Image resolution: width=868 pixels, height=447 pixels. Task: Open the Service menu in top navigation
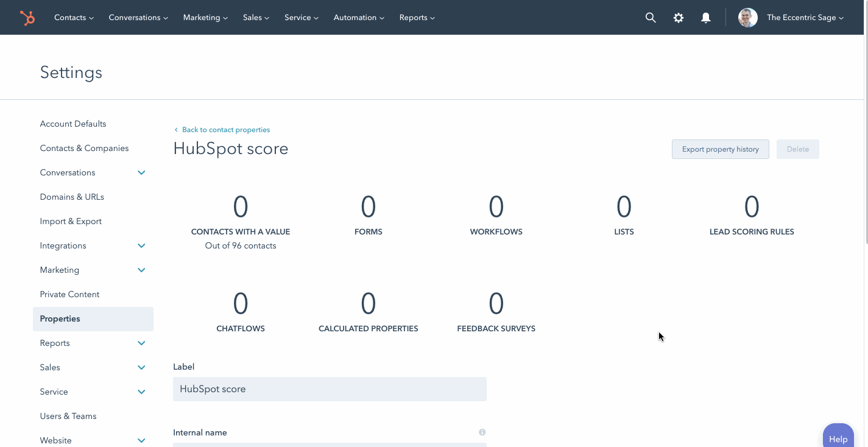[x=301, y=17]
